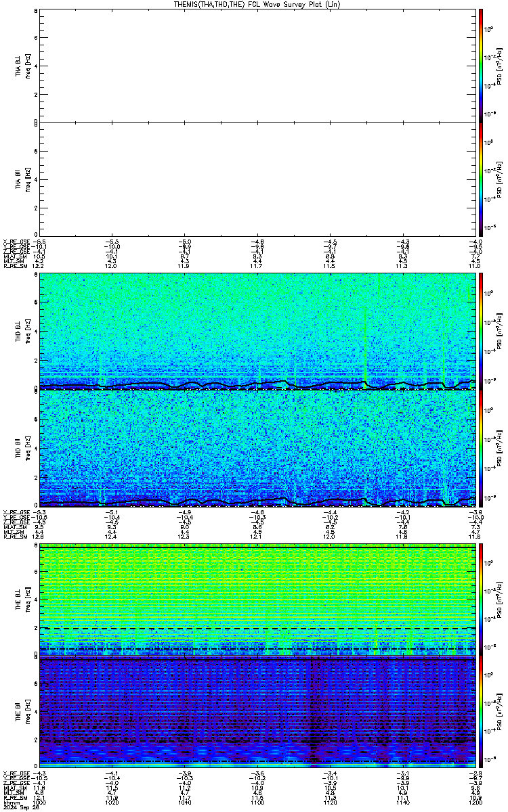Click the 'PSD [nT²/Hz]' label of the bottom color bar
This screenshot has height=812, width=508.
point(499,713)
